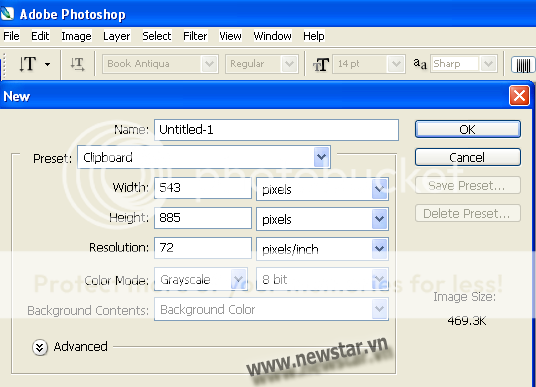Open the Layer menu
Viewport: 536px width, 387px height.
[117, 36]
